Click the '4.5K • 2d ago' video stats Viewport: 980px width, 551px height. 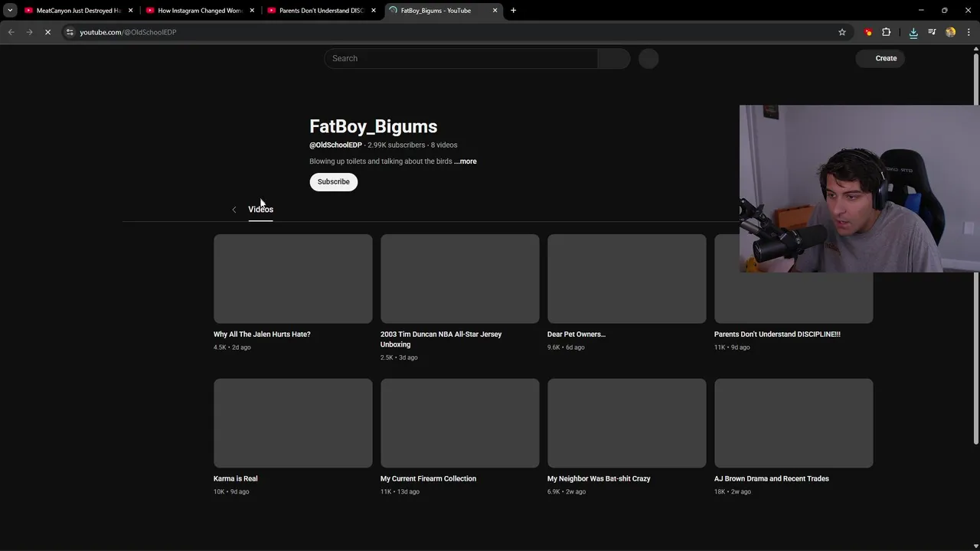click(x=232, y=347)
